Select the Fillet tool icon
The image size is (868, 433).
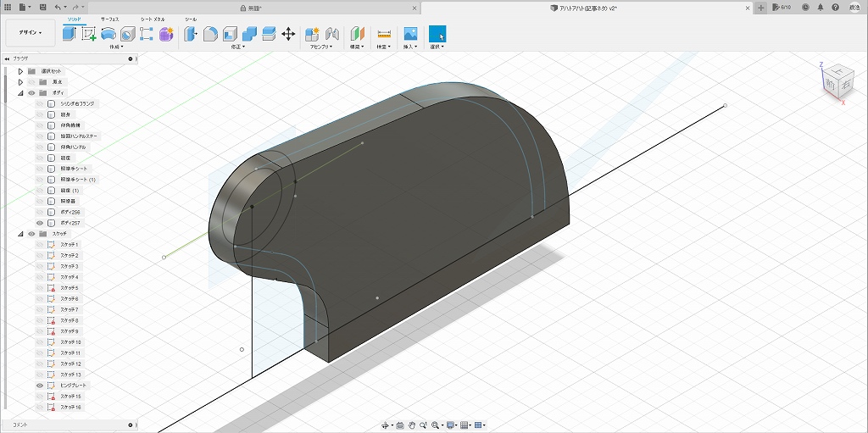(210, 34)
